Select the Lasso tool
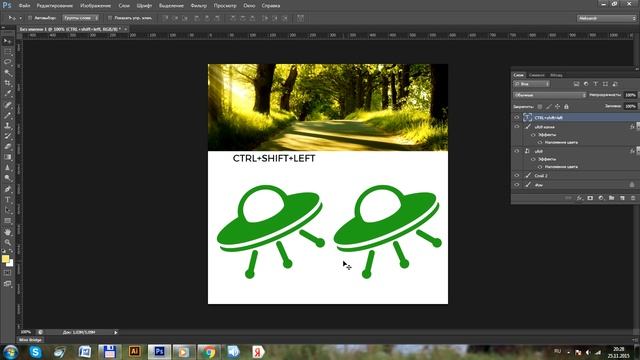Viewport: 640px width, 360px height. [7, 62]
